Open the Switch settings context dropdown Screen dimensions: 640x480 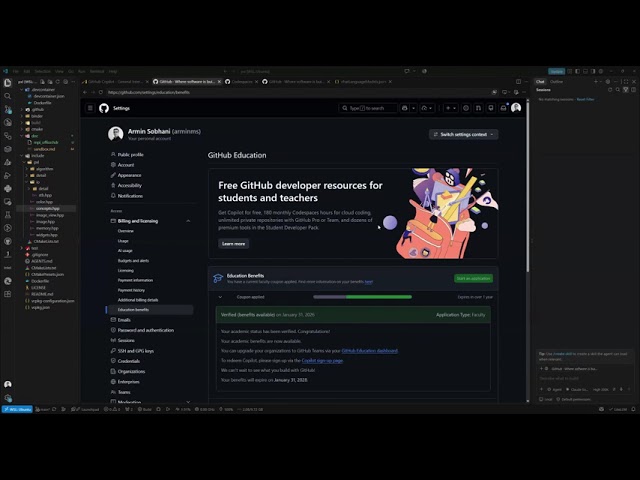point(463,134)
